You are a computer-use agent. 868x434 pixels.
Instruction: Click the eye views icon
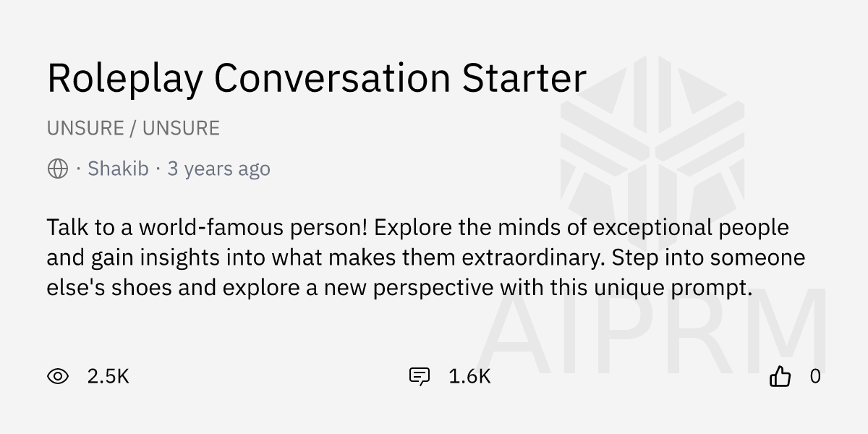pos(58,376)
